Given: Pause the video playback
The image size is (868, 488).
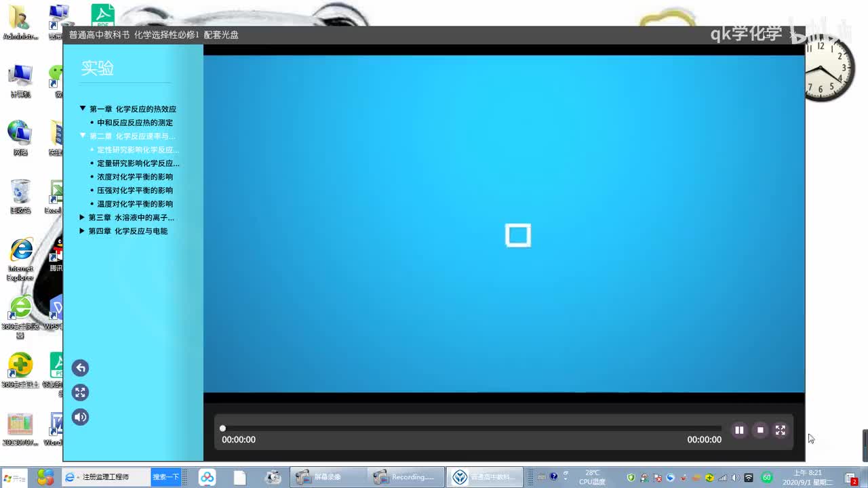Looking at the screenshot, I should click(739, 430).
